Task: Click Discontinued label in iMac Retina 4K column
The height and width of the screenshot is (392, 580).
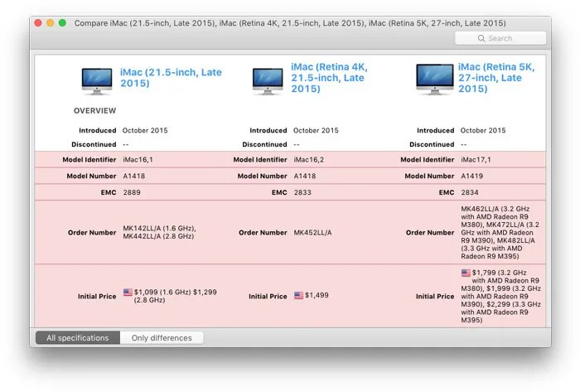Action: (x=264, y=144)
